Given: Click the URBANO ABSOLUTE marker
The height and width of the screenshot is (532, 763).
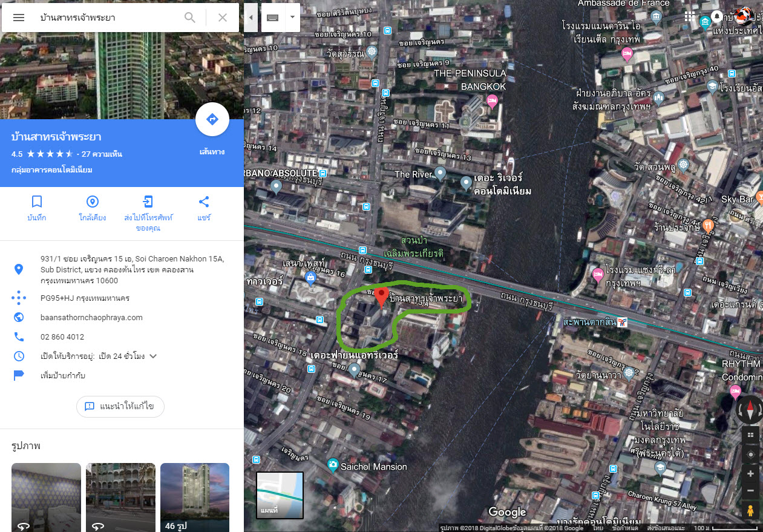Looking at the screenshot, I should point(276,188).
